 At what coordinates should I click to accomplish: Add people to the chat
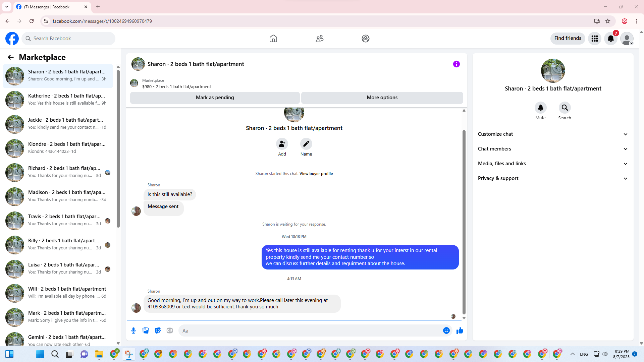click(282, 144)
